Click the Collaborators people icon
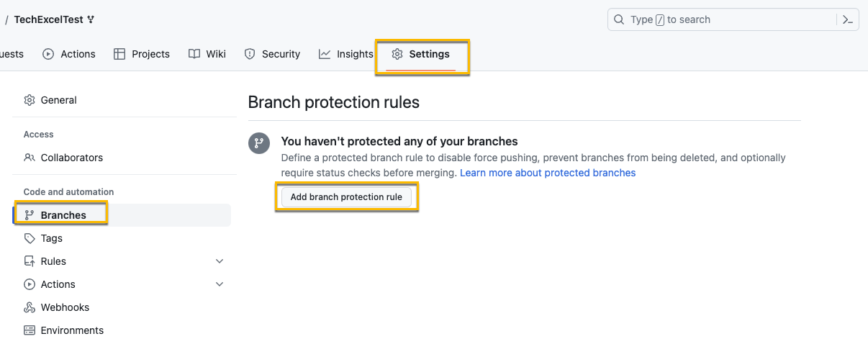Screen dimensions: 868x344 point(30,158)
